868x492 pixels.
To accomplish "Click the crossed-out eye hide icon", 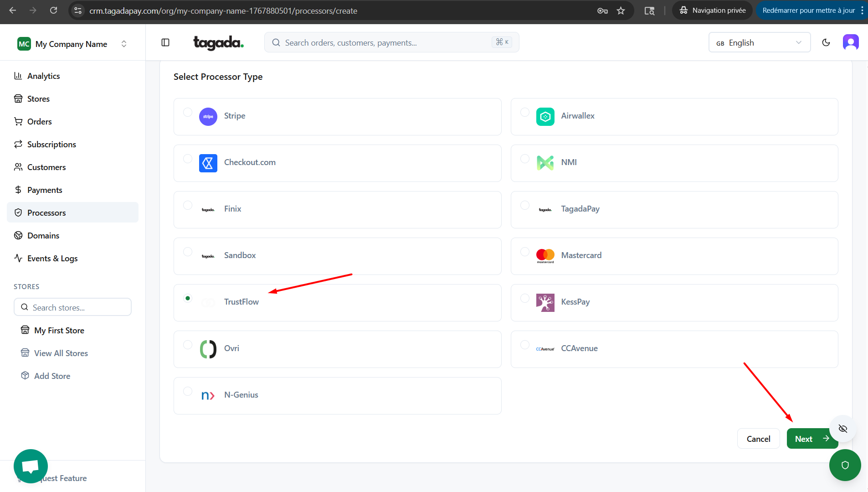I will [x=842, y=429].
